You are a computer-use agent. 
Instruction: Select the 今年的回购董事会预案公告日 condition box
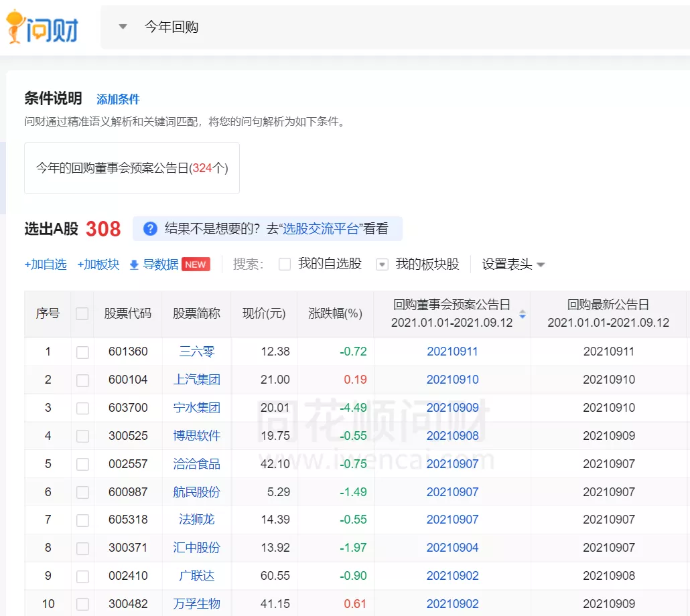tap(132, 168)
